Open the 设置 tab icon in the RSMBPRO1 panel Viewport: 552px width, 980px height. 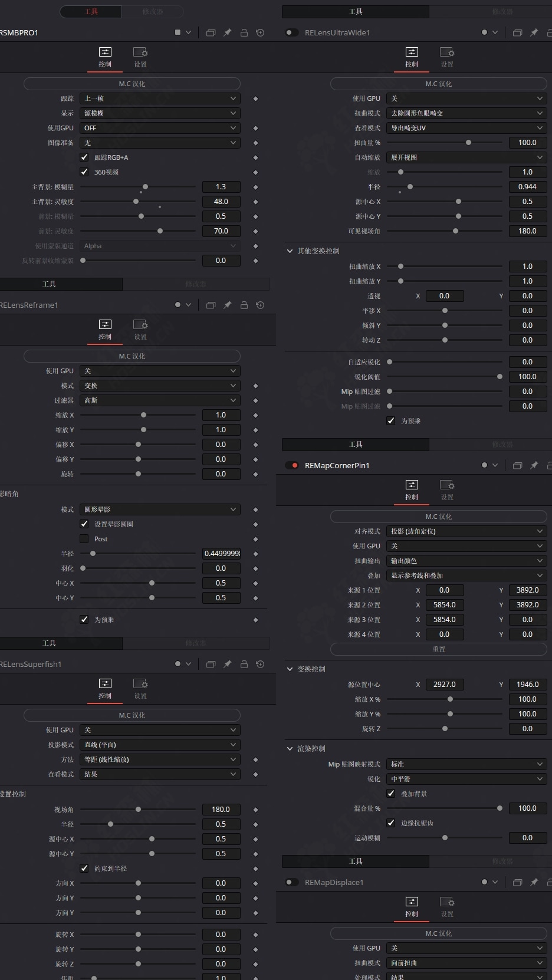(x=140, y=52)
